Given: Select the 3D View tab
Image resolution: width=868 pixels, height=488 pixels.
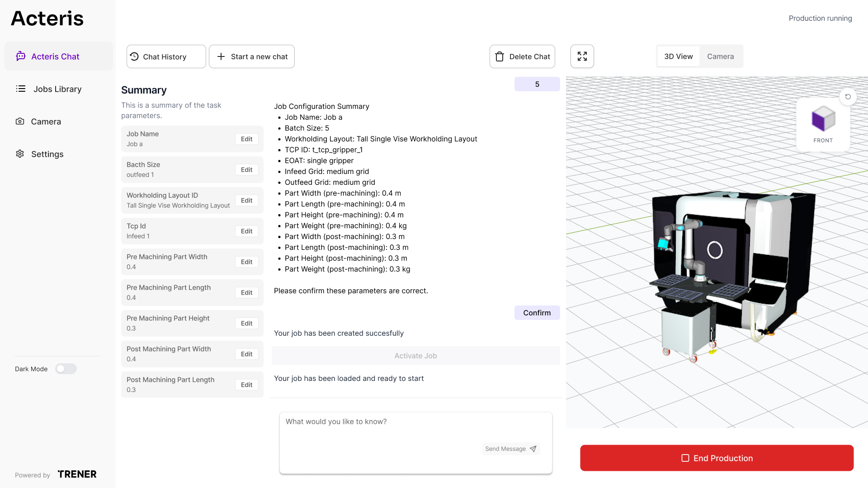Looking at the screenshot, I should (x=678, y=56).
